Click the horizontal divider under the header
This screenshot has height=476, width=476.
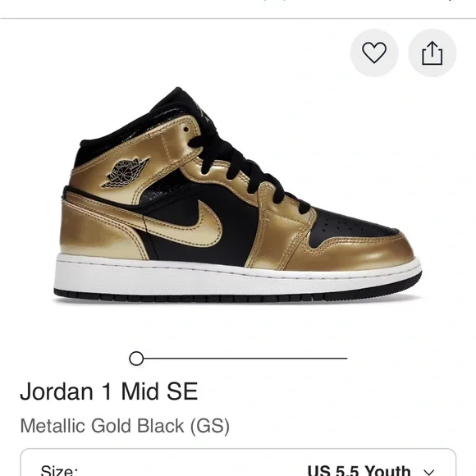click(238, 19)
